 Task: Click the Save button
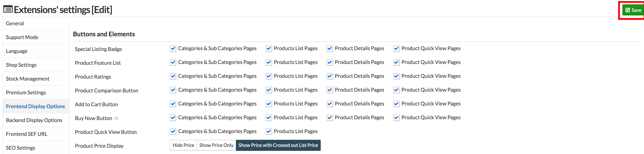pyautogui.click(x=633, y=10)
